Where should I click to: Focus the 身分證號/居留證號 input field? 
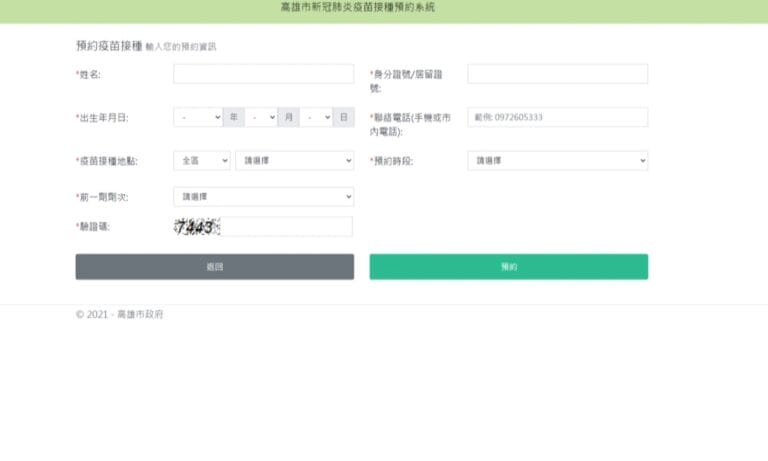tap(557, 74)
